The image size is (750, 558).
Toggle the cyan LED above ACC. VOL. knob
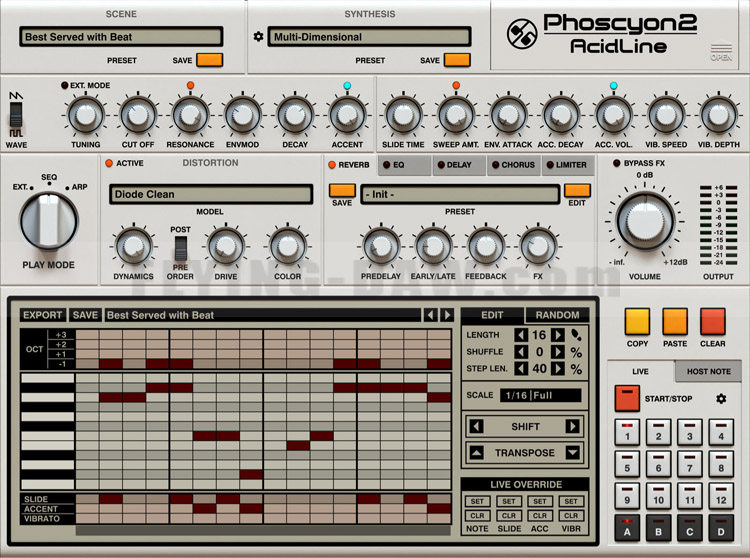[x=613, y=85]
